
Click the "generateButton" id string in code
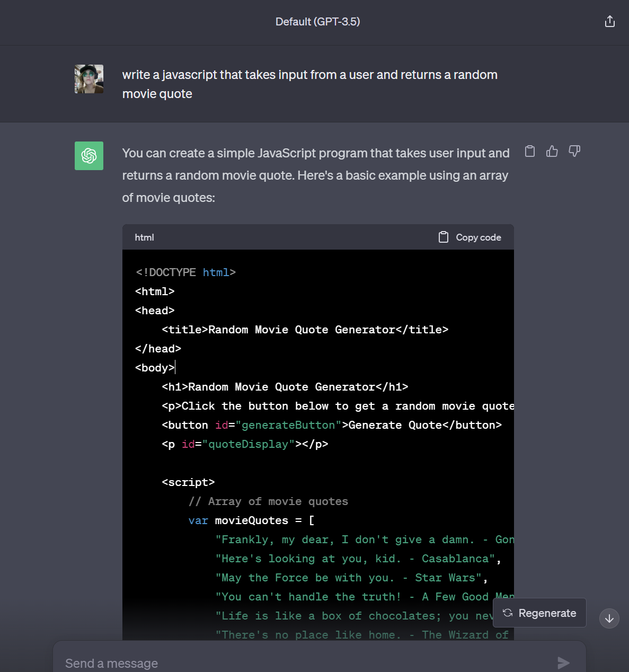coord(288,425)
